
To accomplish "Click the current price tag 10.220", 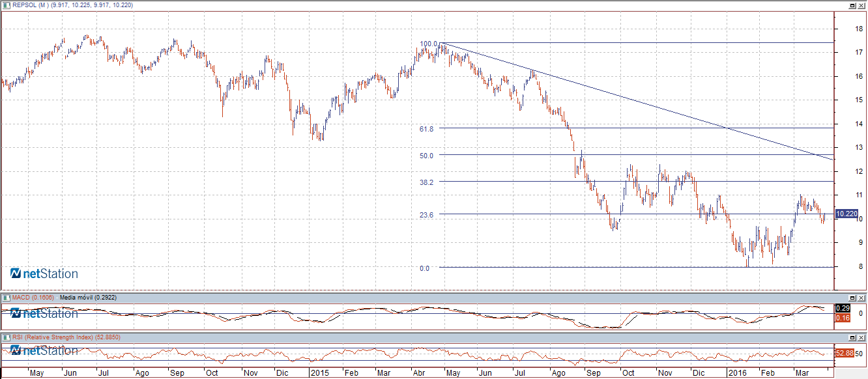I will tap(846, 214).
